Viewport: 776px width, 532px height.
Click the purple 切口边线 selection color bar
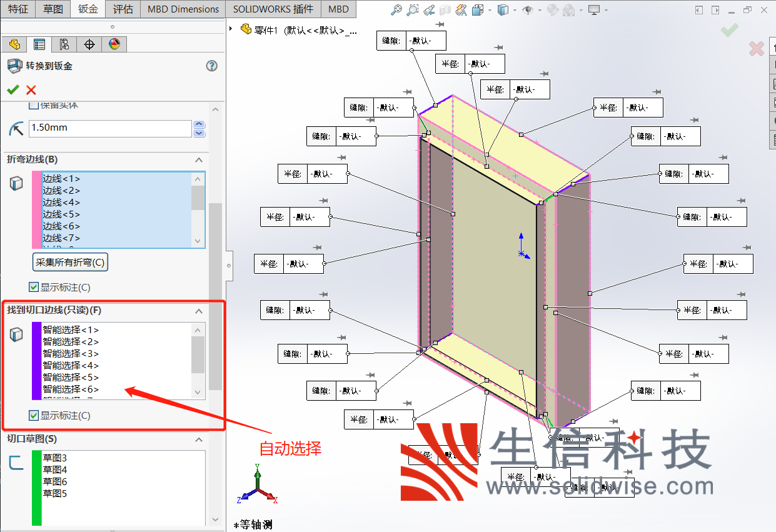tap(36, 361)
